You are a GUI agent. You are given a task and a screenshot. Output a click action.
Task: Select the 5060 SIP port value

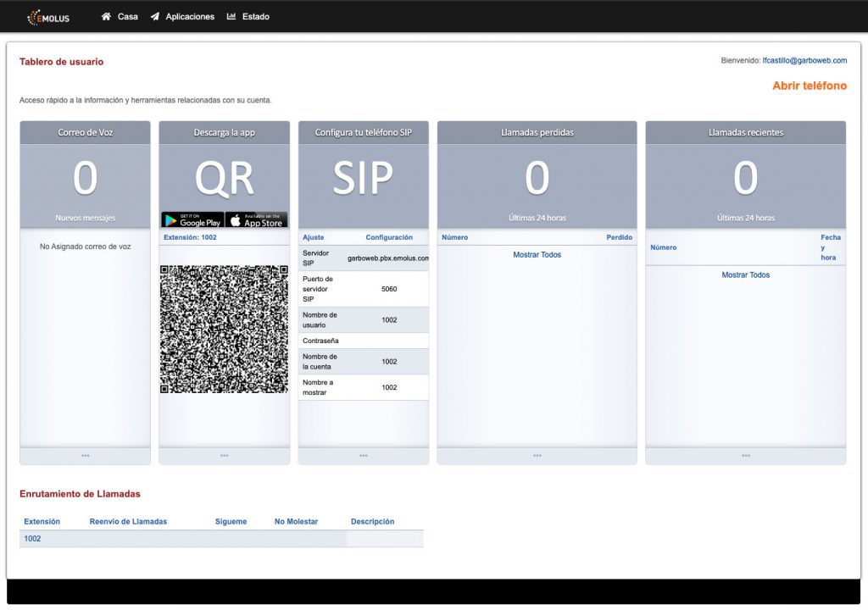tap(389, 289)
